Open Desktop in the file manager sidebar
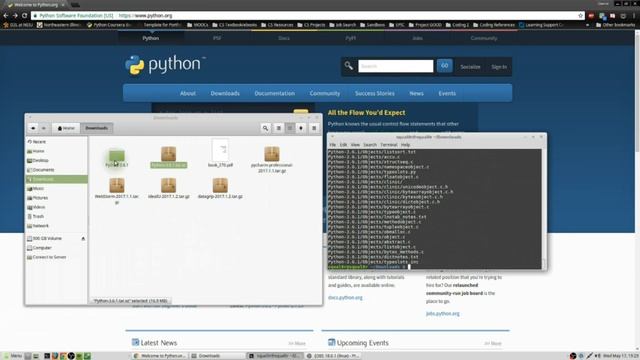The image size is (640, 360). [x=56, y=160]
